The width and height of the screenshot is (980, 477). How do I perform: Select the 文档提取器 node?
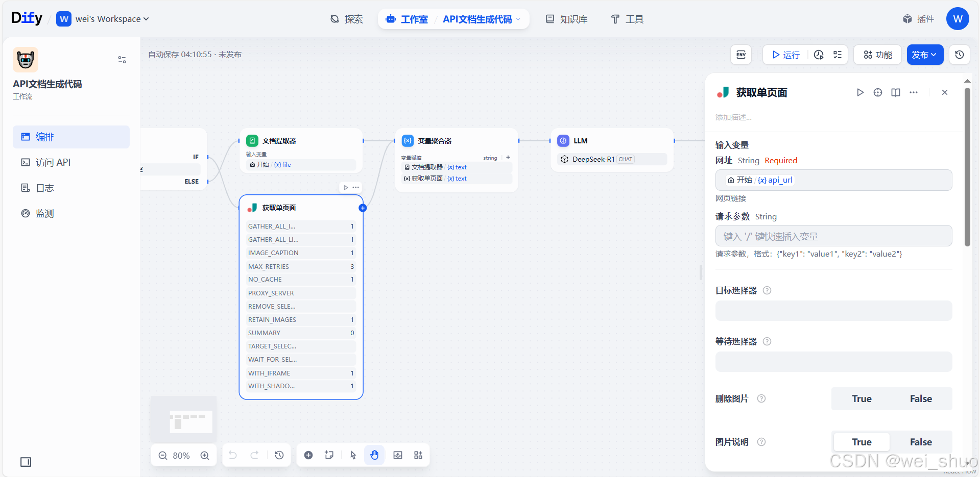tap(301, 151)
